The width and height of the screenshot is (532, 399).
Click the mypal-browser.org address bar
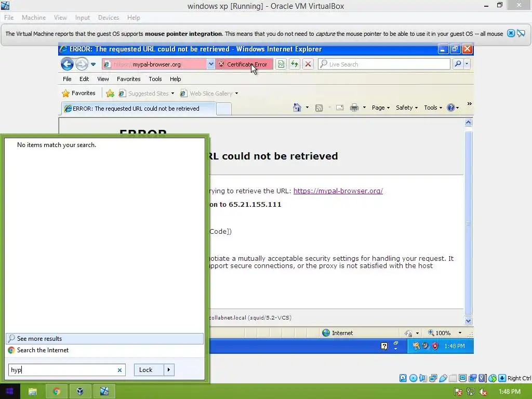pyautogui.click(x=154, y=64)
